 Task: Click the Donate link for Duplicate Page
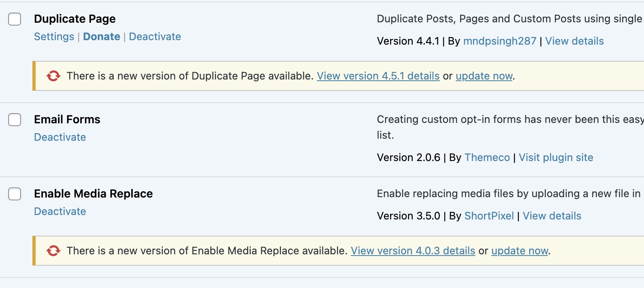tap(102, 37)
